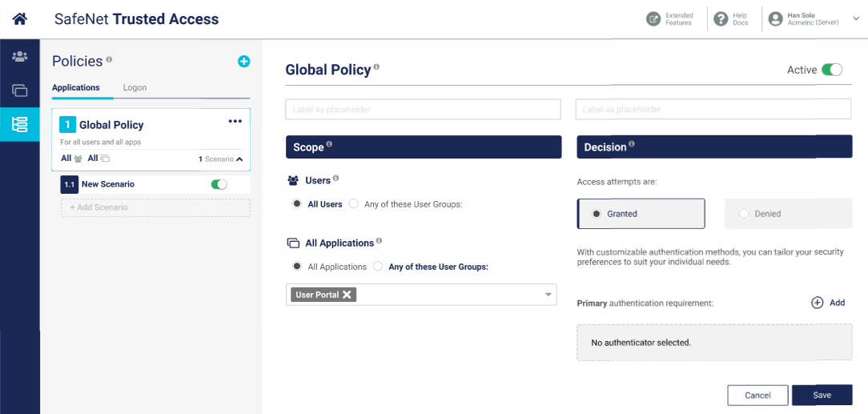Image resolution: width=868 pixels, height=414 pixels.
Task: Open Policies section in sidebar
Action: tap(20, 125)
